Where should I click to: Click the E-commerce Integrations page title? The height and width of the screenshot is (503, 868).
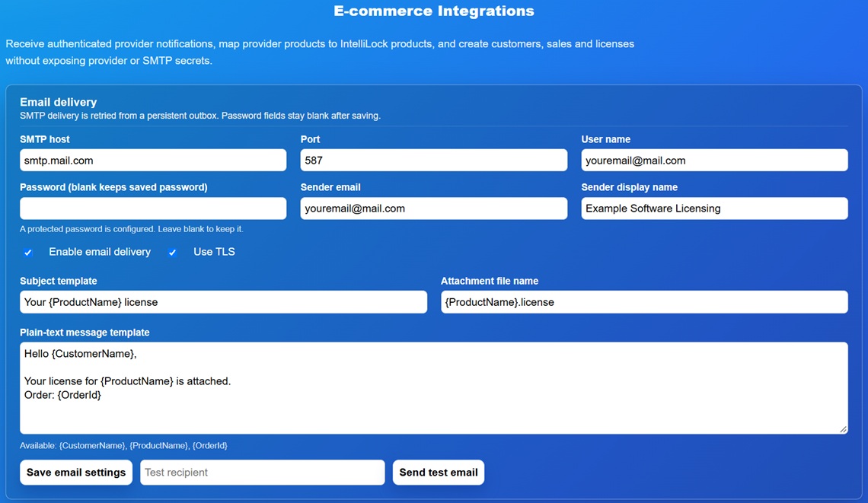click(434, 11)
